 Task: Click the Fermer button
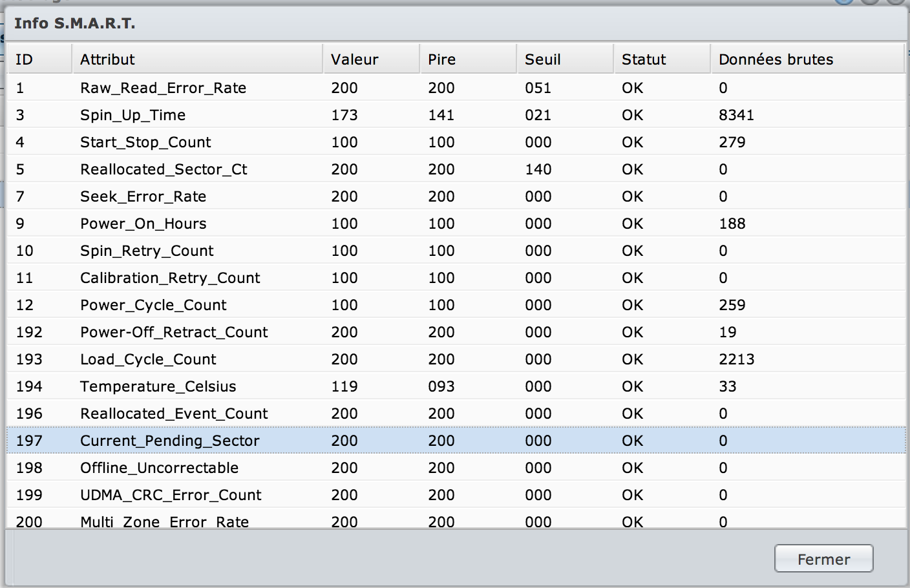[823, 559]
